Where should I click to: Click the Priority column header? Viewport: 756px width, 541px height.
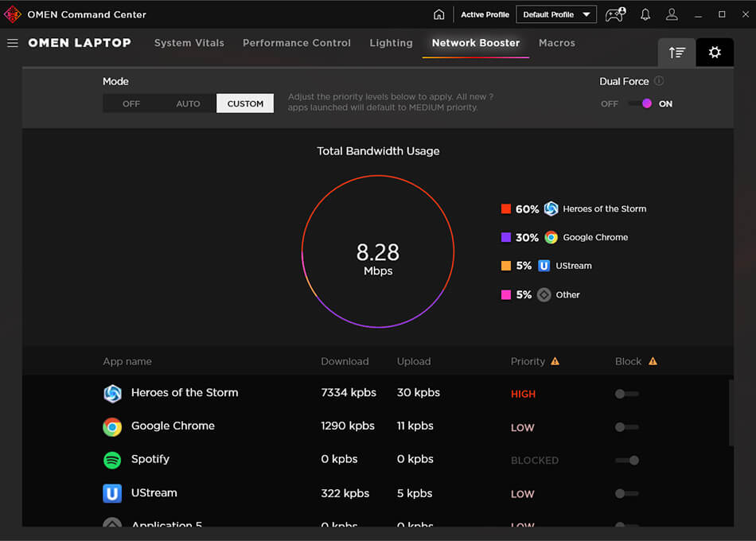528,361
